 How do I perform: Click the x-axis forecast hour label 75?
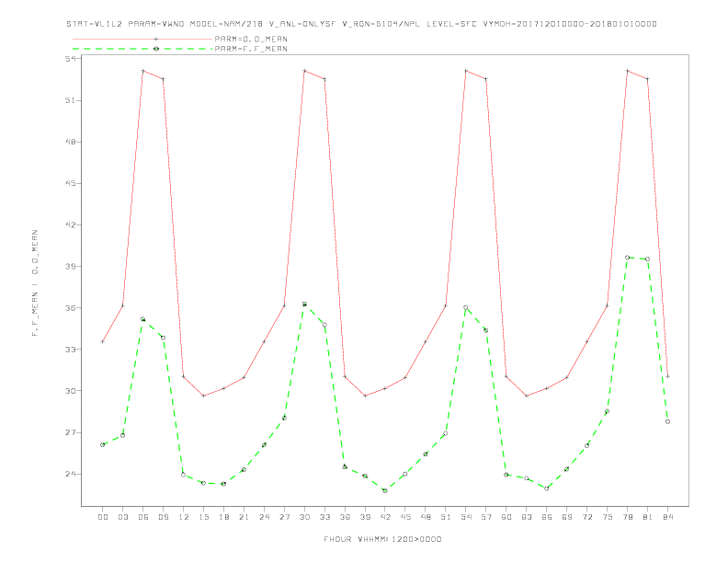(x=608, y=517)
